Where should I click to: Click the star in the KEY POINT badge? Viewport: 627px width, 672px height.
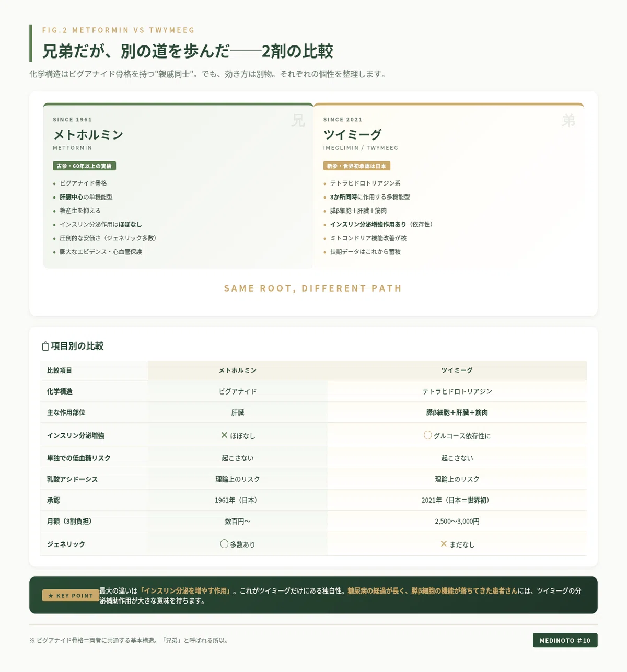pos(51,596)
